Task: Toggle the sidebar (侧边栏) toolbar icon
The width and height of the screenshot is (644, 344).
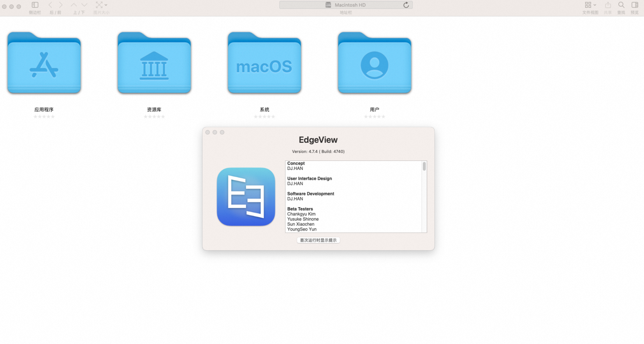Action: 35,5
